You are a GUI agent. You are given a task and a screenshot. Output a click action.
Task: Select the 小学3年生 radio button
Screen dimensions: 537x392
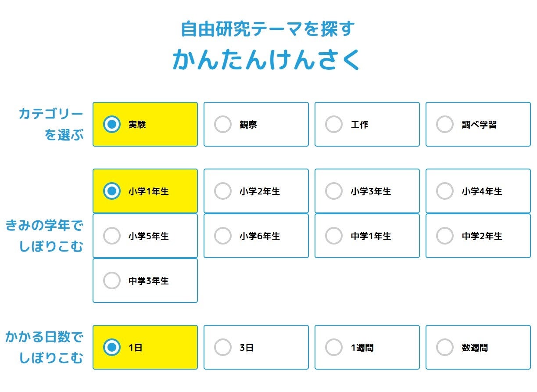[334, 191]
